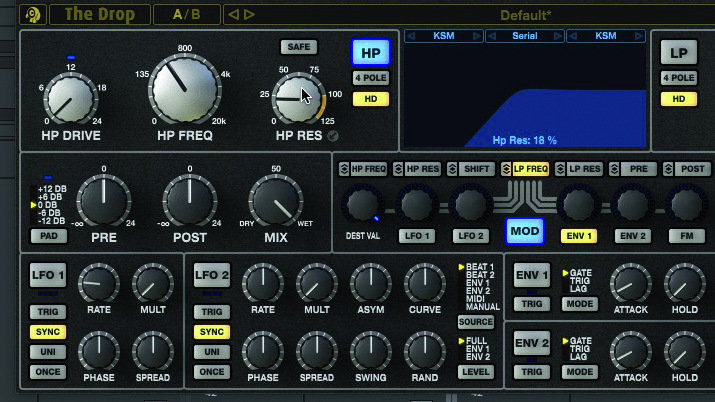Viewport: 715px width, 402px height.
Task: Open the LP RES modulation destination stepper
Action: tap(560, 169)
